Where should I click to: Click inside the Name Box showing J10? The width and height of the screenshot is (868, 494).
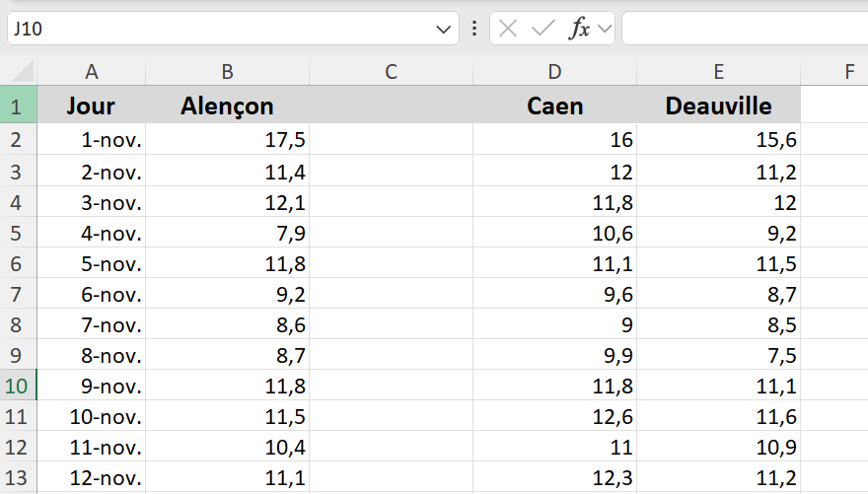(217, 29)
